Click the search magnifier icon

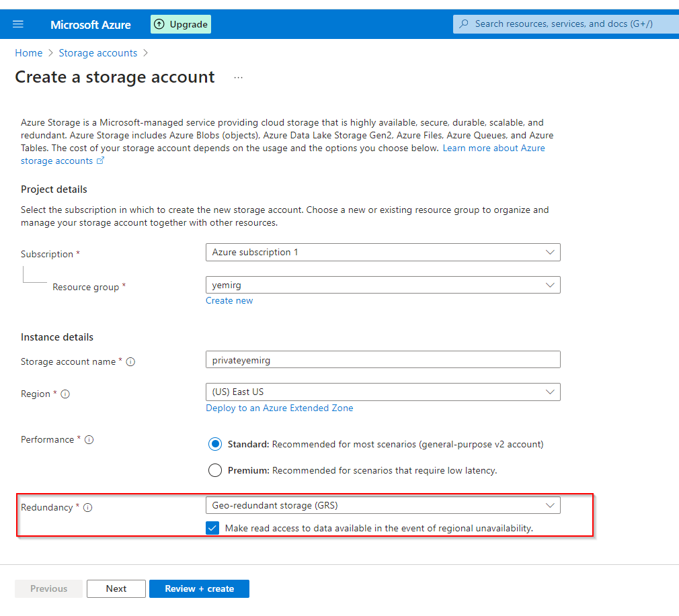point(464,24)
